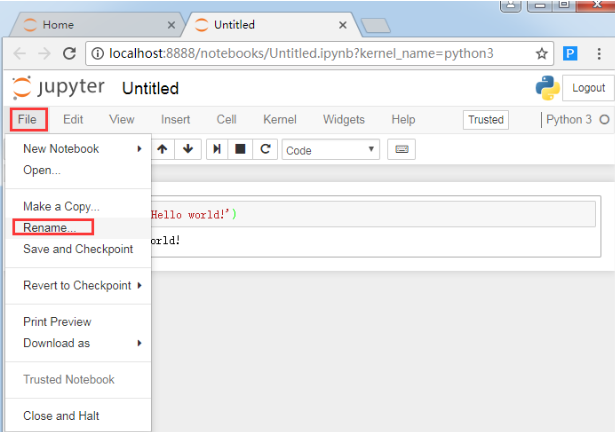Expand the Download as submenu
615x432 pixels.
78,343
